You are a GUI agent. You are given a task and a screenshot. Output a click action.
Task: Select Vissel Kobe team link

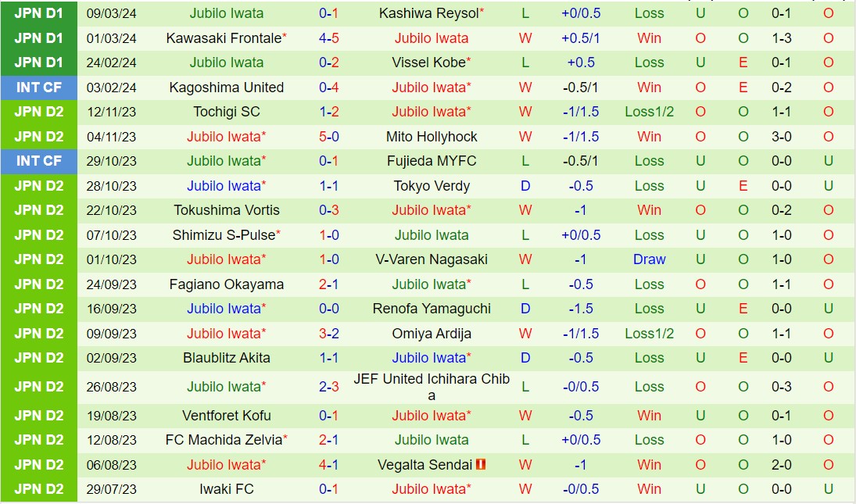coord(428,63)
